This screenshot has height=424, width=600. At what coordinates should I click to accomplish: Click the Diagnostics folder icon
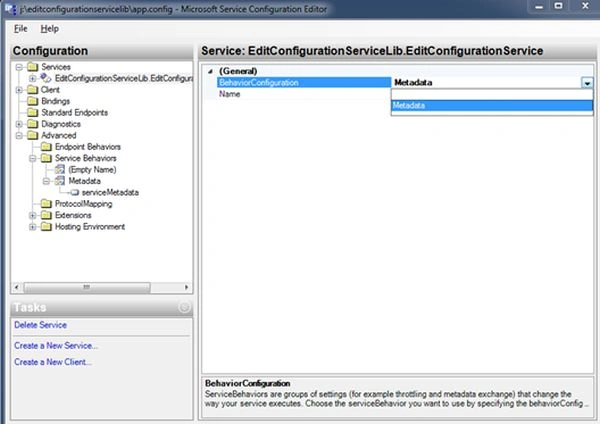coord(33,124)
